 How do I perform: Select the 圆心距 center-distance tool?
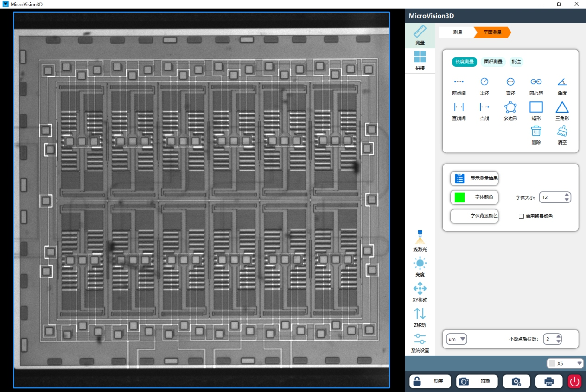point(536,86)
